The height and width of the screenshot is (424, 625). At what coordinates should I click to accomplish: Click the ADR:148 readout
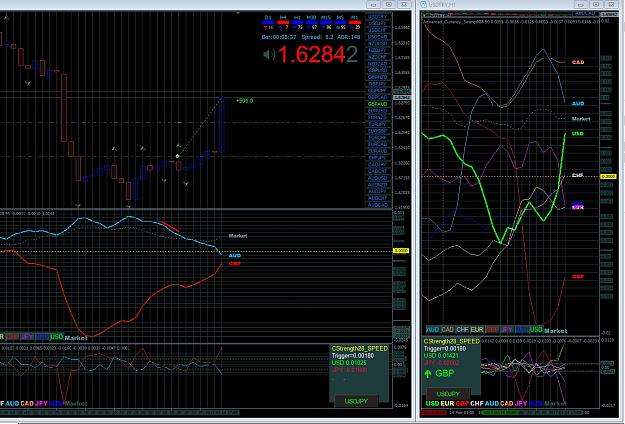[x=349, y=37]
